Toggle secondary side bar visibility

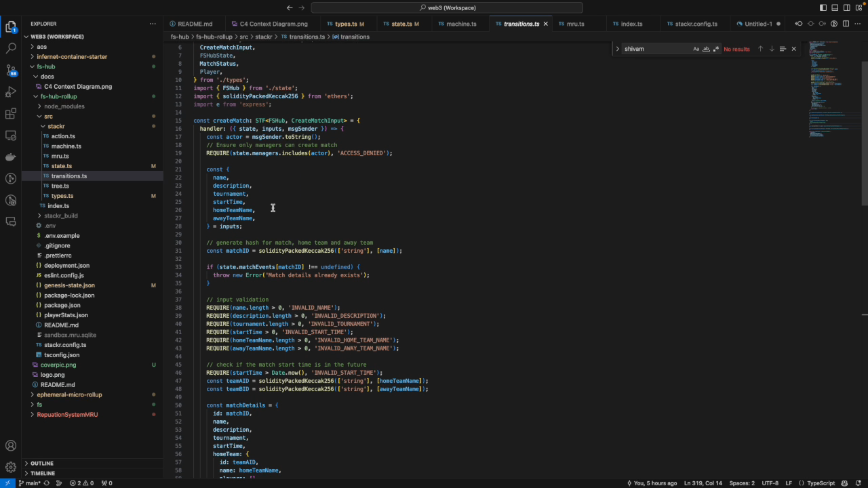846,7
